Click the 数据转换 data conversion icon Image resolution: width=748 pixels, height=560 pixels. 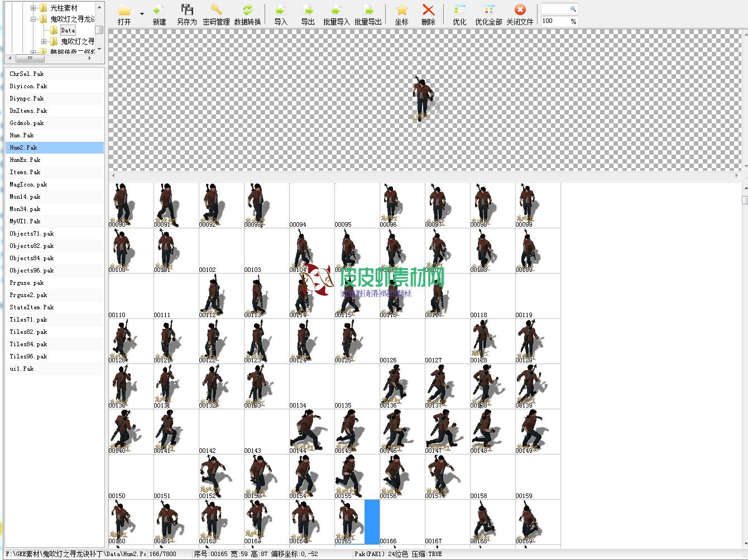coord(247,11)
